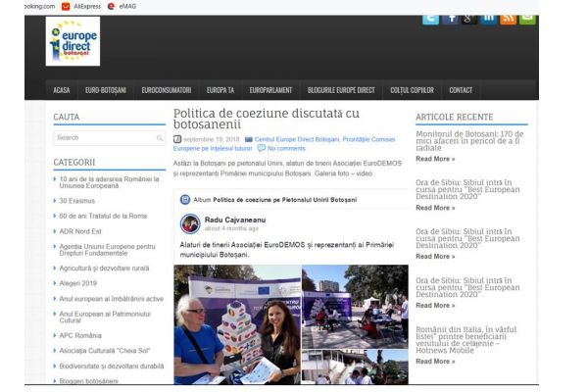Open the post title Politica de coeziune
Screen dimensions: 588x392
coord(267,119)
